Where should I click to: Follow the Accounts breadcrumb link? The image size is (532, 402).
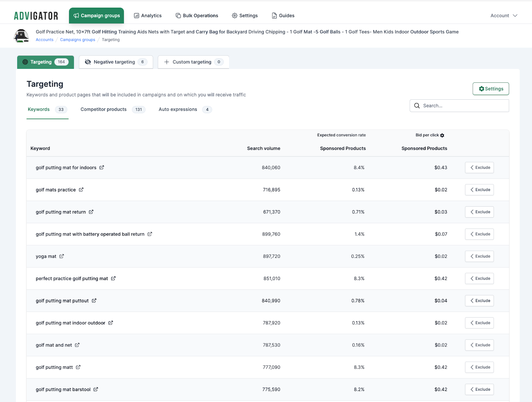45,40
